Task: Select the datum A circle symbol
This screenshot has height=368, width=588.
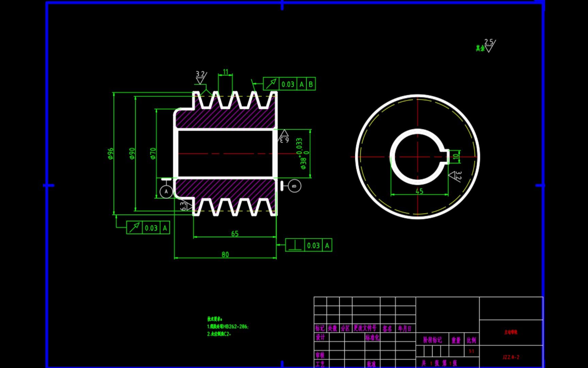Action: tap(166, 191)
